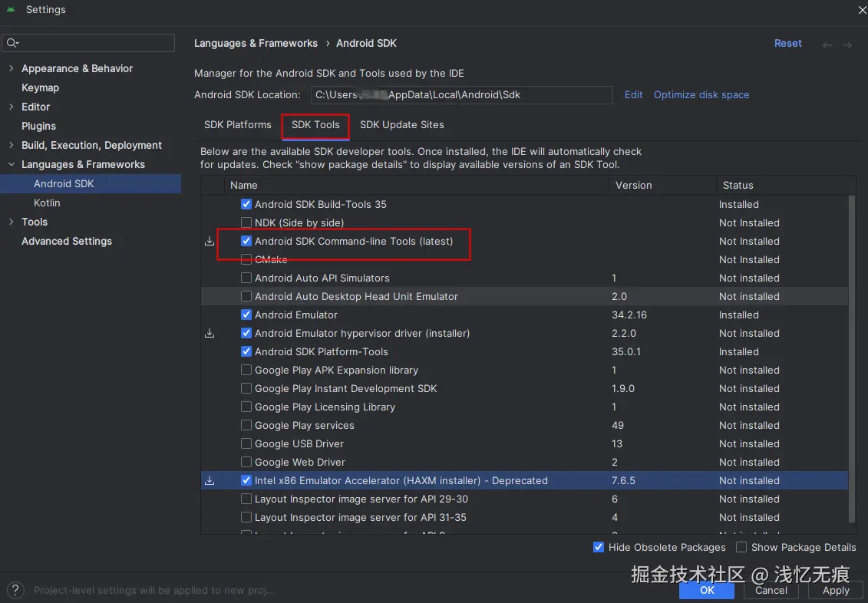The height and width of the screenshot is (603, 868).
Task: Click download icon next to hypervisor driver row
Action: 210,333
